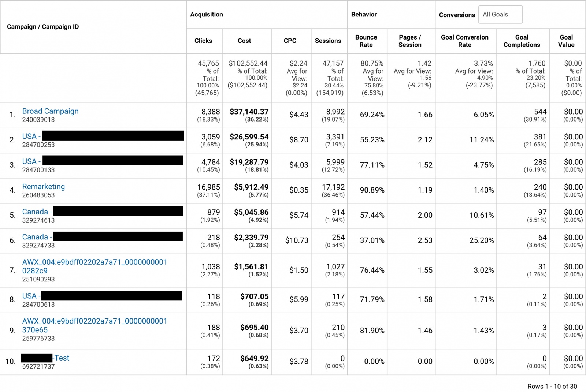Sort by Pages / Session column

pos(410,41)
